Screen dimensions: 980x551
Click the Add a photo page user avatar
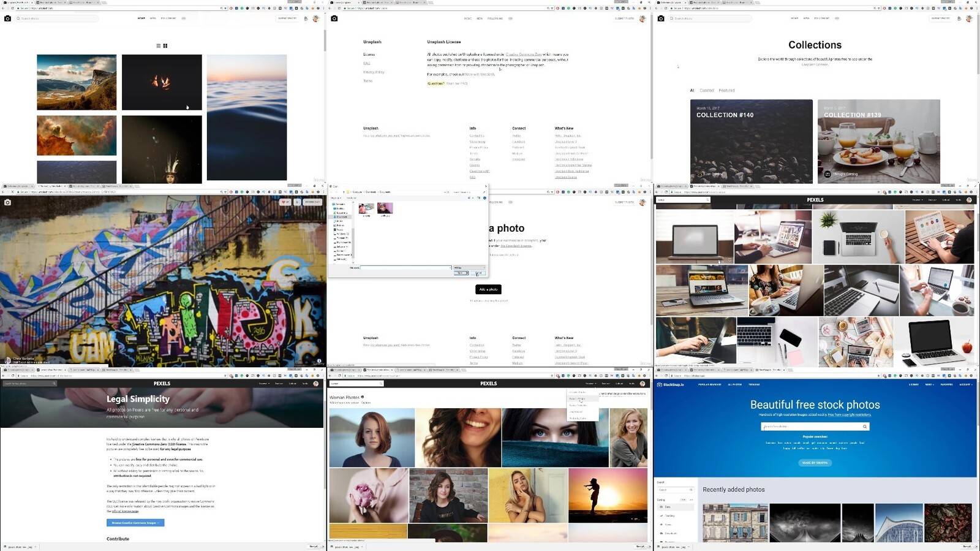coord(643,202)
